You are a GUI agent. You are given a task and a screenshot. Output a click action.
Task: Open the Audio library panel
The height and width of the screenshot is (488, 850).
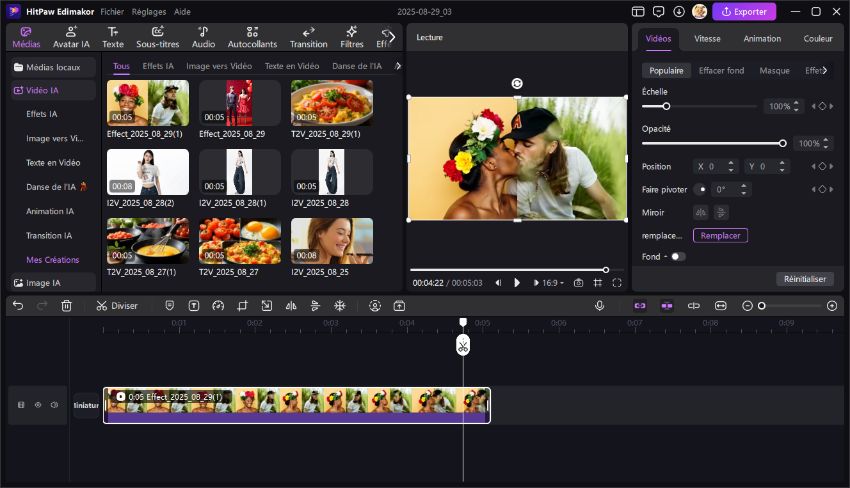coord(203,37)
